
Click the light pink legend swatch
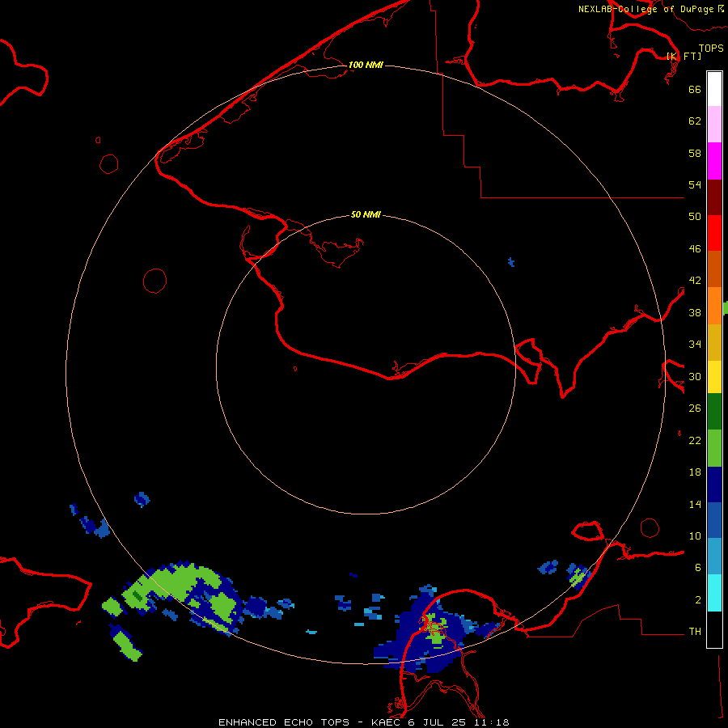pos(714,125)
